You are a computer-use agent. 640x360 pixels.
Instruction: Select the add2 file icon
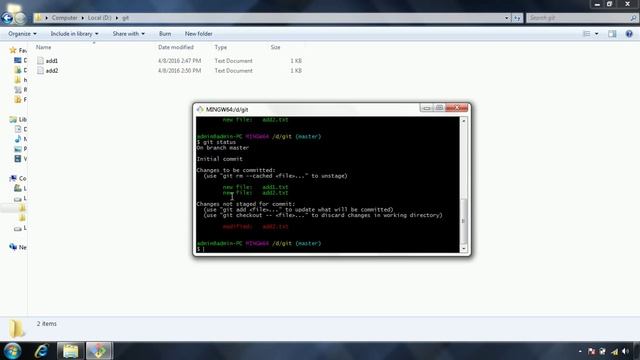tap(40, 70)
